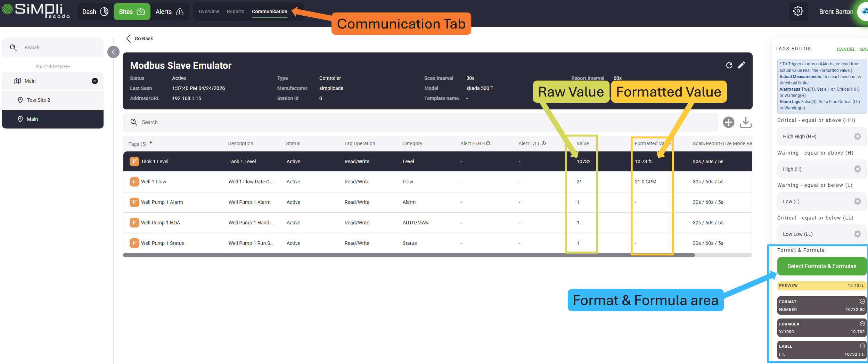Click Select Formats & Formulas button
868x364 pixels.
pos(821,266)
